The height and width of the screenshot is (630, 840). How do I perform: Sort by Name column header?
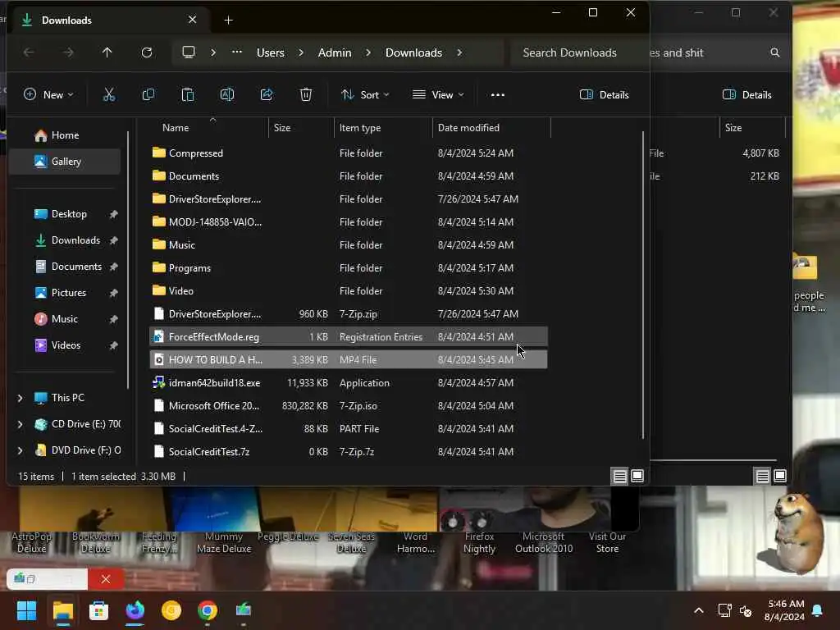coord(176,128)
